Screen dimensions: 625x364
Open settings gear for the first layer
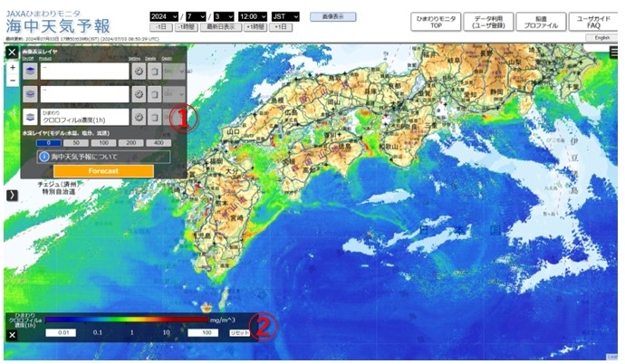(x=139, y=72)
